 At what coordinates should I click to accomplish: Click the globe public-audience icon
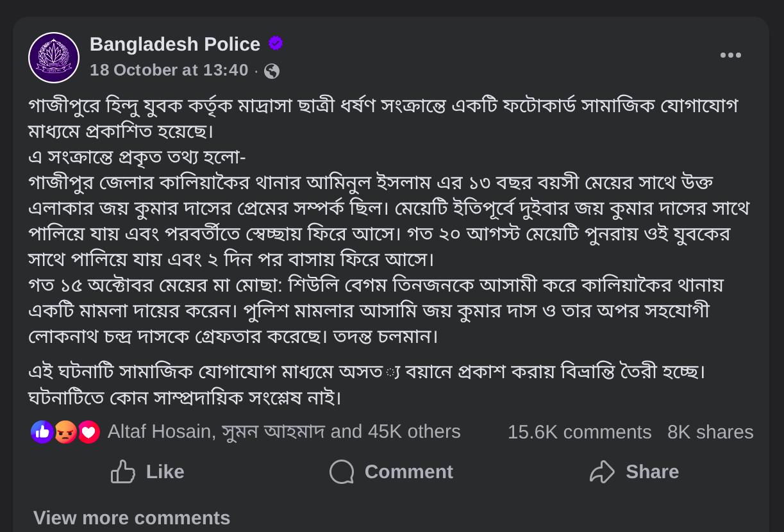272,71
